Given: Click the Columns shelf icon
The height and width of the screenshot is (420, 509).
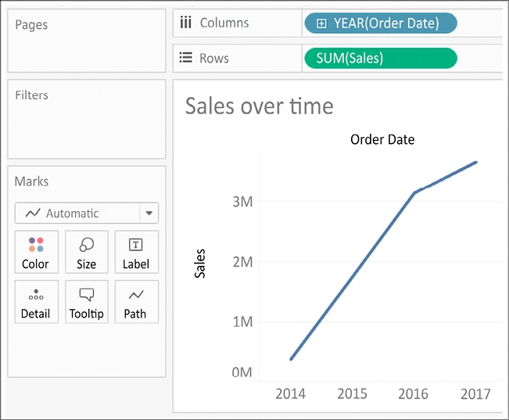Looking at the screenshot, I should pyautogui.click(x=186, y=23).
